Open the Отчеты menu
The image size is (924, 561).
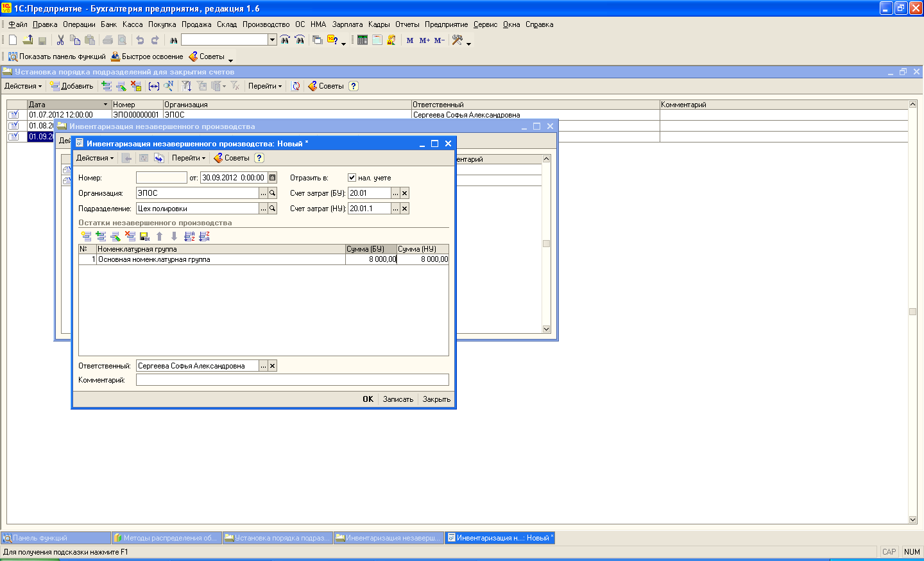407,24
